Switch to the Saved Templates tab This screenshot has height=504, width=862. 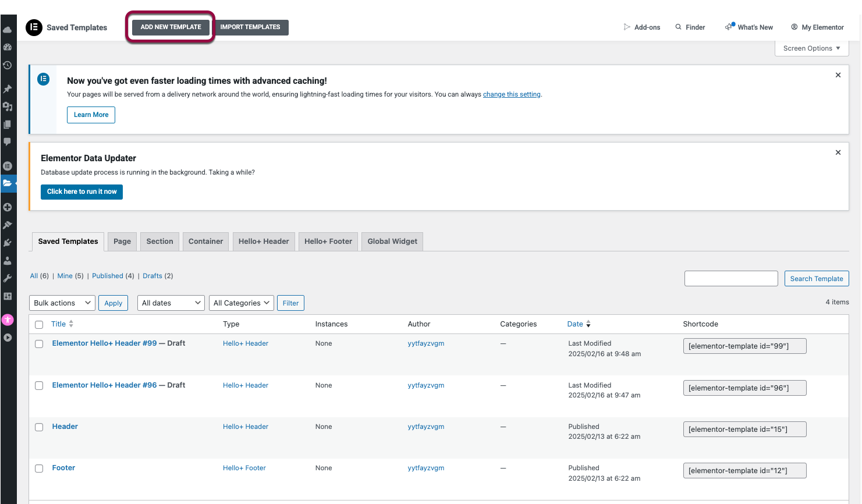68,242
